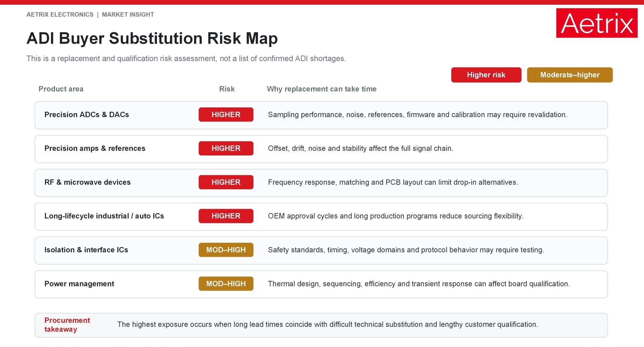This screenshot has width=644, height=347.
Task: Click the Aetrix logo
Action: click(x=597, y=23)
